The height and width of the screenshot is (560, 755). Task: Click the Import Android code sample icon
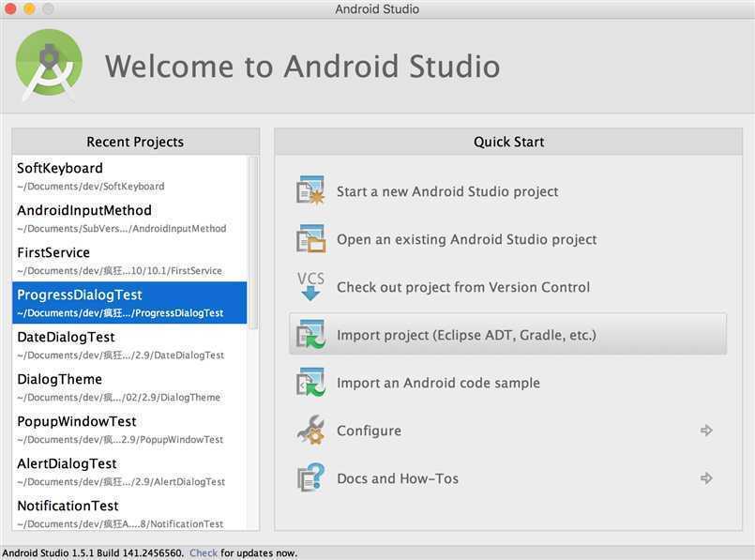(310, 383)
